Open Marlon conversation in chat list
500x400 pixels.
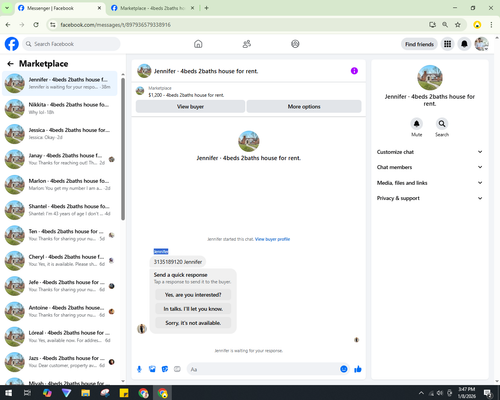(60, 184)
